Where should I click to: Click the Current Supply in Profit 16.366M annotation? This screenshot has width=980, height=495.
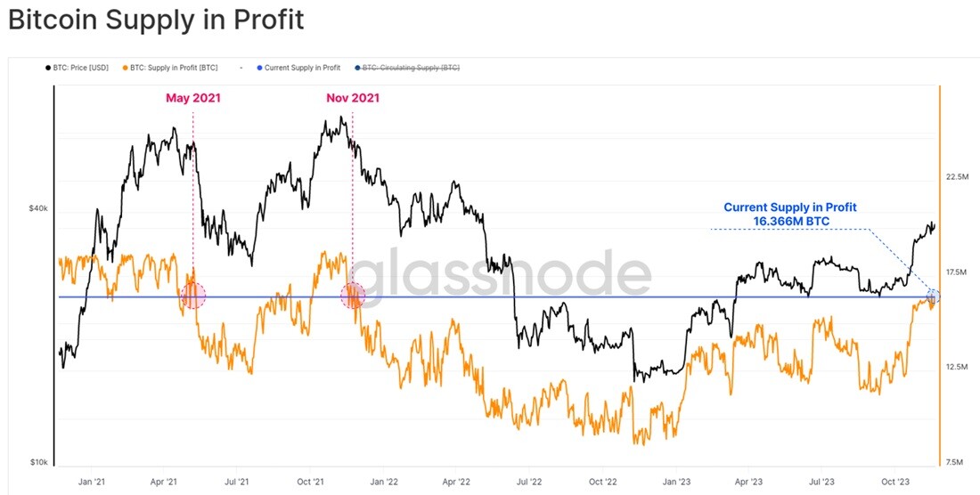click(x=790, y=214)
